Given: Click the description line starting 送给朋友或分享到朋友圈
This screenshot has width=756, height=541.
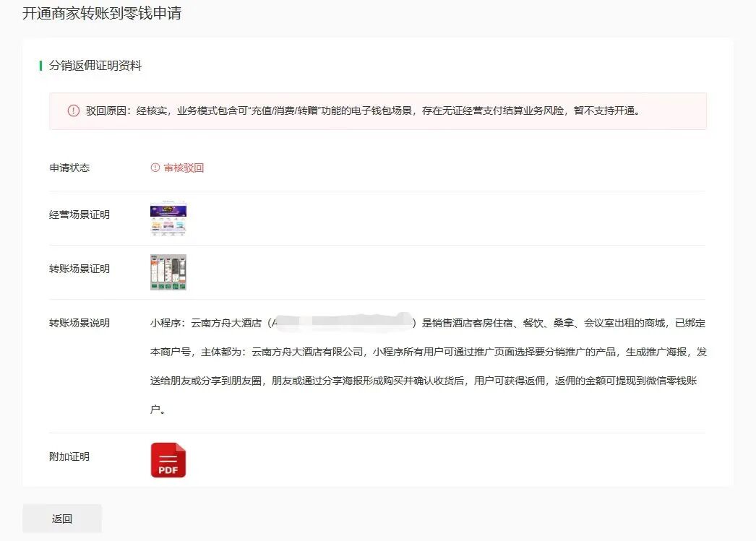Looking at the screenshot, I should click(x=424, y=381).
